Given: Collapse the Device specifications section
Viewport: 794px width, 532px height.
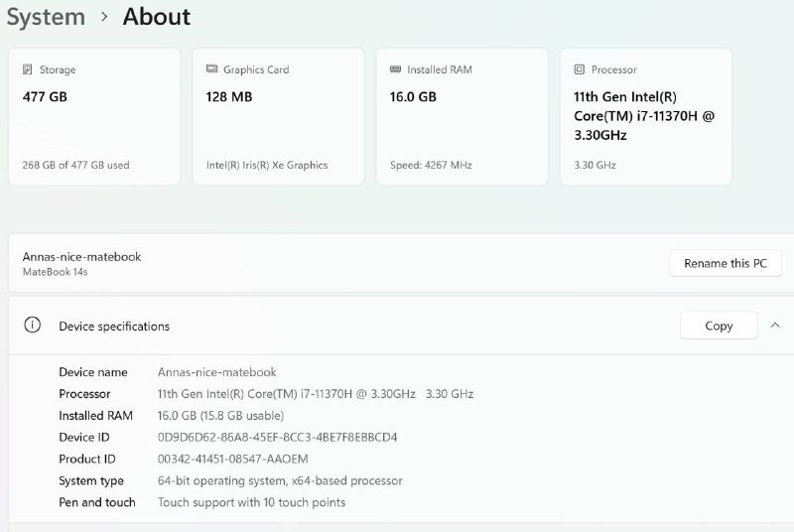Looking at the screenshot, I should click(775, 326).
